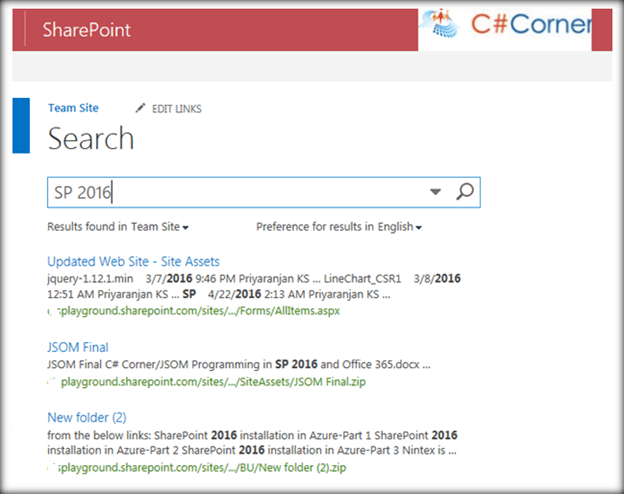Image resolution: width=624 pixels, height=494 pixels.
Task: Click the BU/New folder (2).zip URL
Action: (197, 467)
